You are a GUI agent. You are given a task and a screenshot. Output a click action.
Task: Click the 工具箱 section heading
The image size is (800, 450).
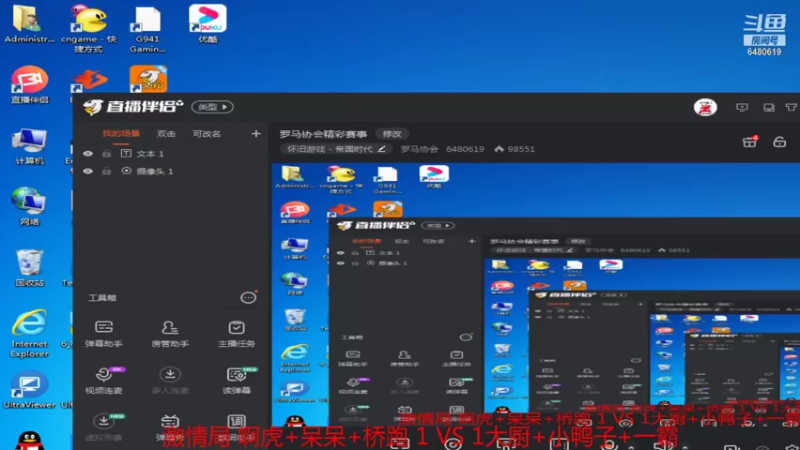click(x=102, y=297)
